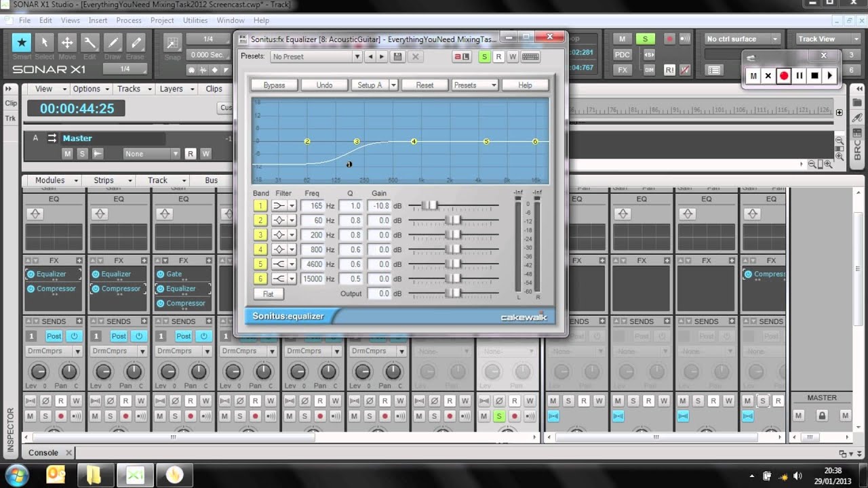Click the EQ enable icon on first strip
The image size is (868, 488).
[35, 213]
